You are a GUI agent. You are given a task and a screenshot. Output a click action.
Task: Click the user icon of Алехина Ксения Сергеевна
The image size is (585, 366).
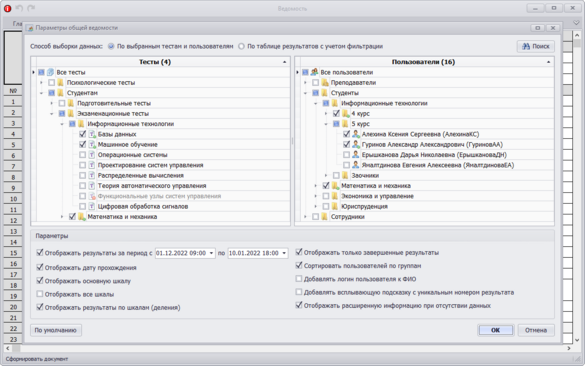pos(356,134)
